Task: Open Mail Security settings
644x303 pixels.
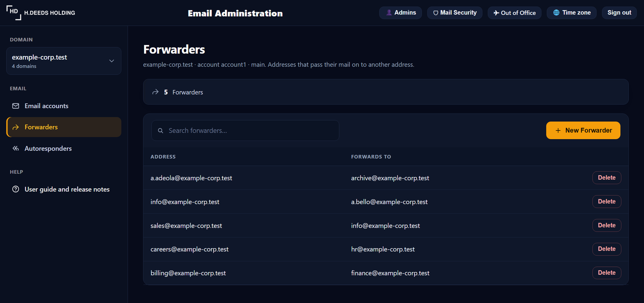Action: 455,13
